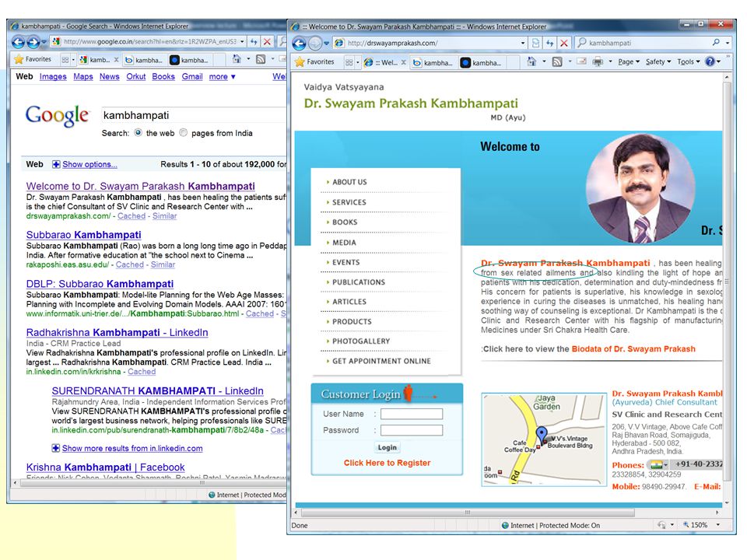This screenshot has width=747, height=560.
Task: Click zoom level 150% magnifier in status bar
Action: point(686,525)
